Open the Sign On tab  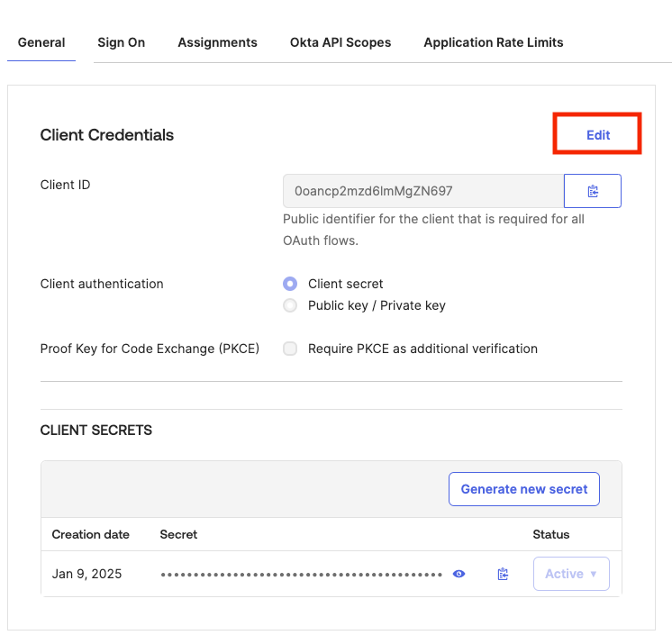click(x=122, y=42)
